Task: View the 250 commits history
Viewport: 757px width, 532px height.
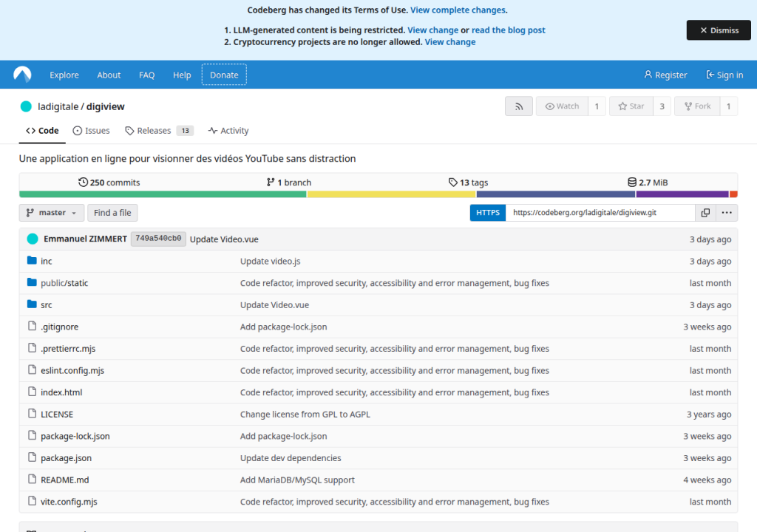Action: (x=109, y=183)
